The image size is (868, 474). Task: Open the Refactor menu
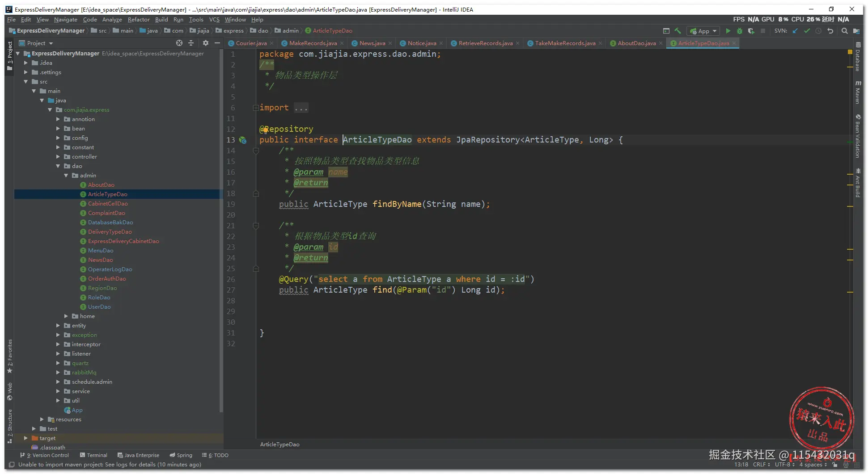[x=139, y=20]
